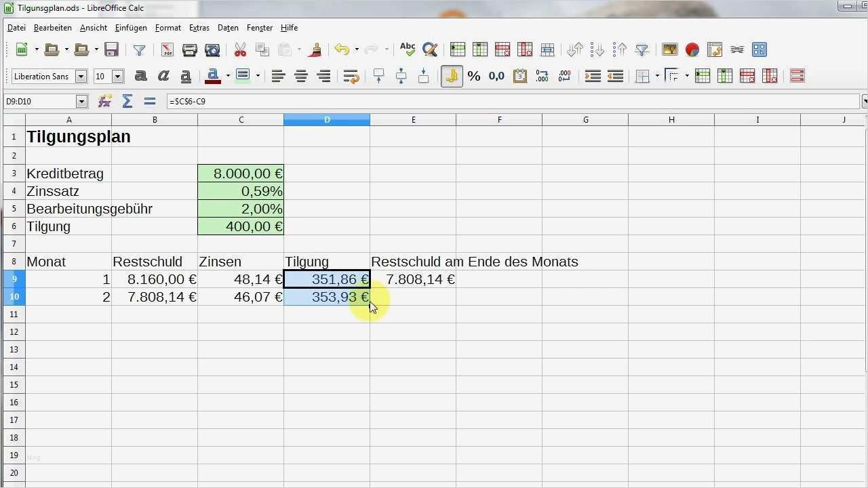Screen dimensions: 868x488
Task: Select the cell with 8.000,00 €
Action: click(x=241, y=174)
